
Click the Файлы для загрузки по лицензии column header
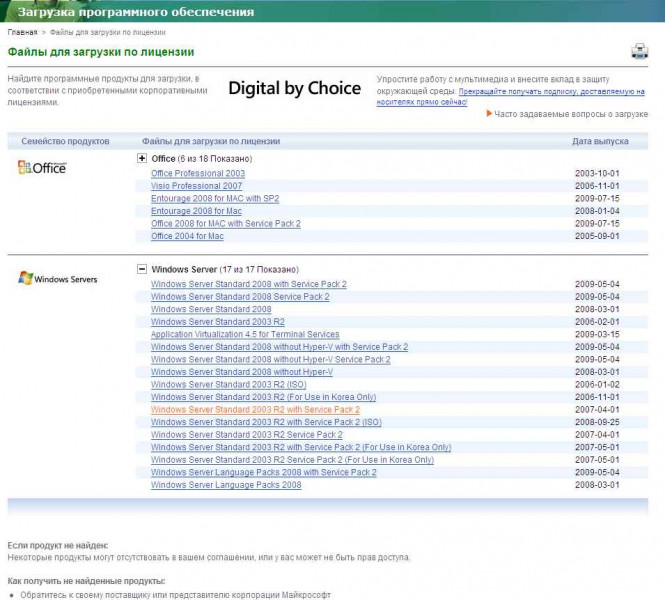point(211,141)
